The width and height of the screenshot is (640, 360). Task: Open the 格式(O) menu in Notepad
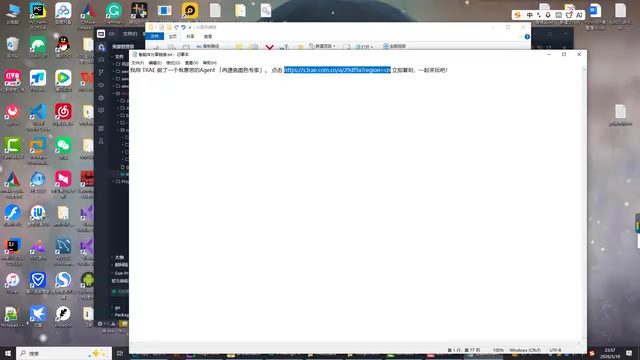click(x=173, y=63)
